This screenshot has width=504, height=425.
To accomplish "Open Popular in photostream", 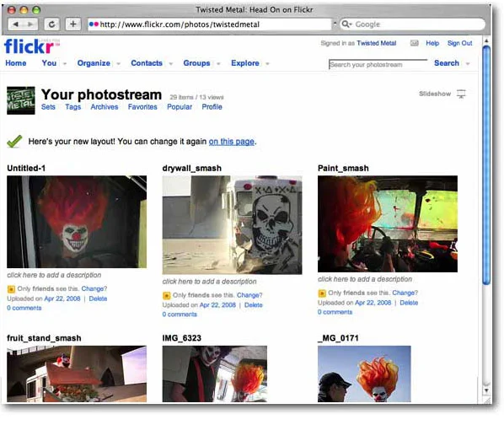I will point(180,107).
